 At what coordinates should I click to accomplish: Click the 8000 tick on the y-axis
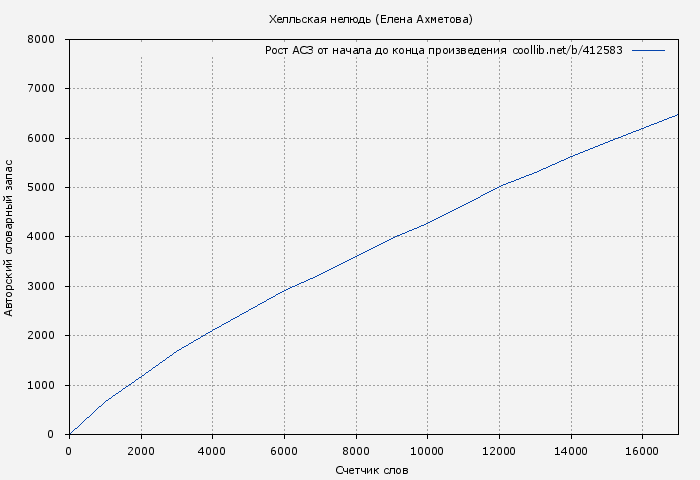(x=40, y=40)
